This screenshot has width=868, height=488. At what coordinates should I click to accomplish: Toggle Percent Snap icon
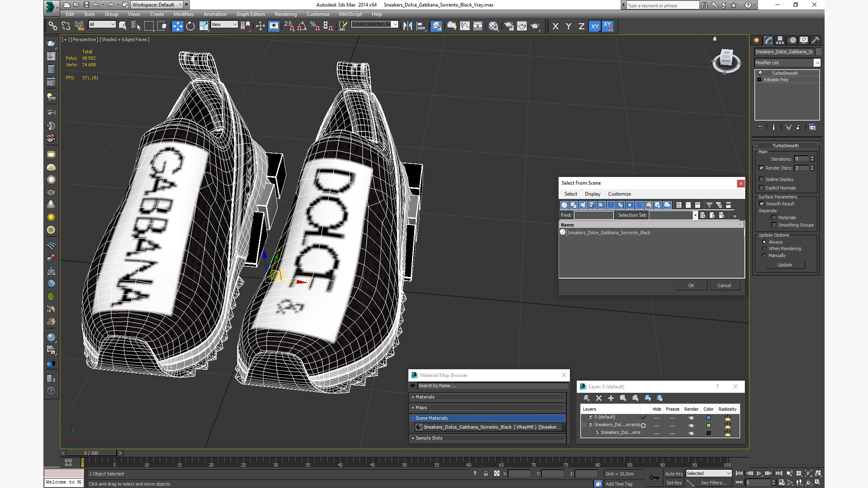point(315,26)
